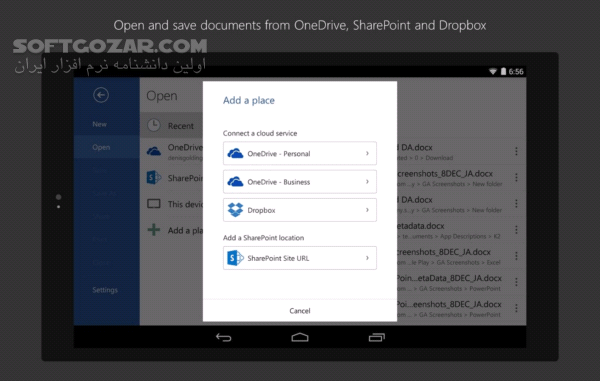Expand SharePoint Site URL chevron
Viewport: 600px width, 381px height.
pyautogui.click(x=367, y=258)
